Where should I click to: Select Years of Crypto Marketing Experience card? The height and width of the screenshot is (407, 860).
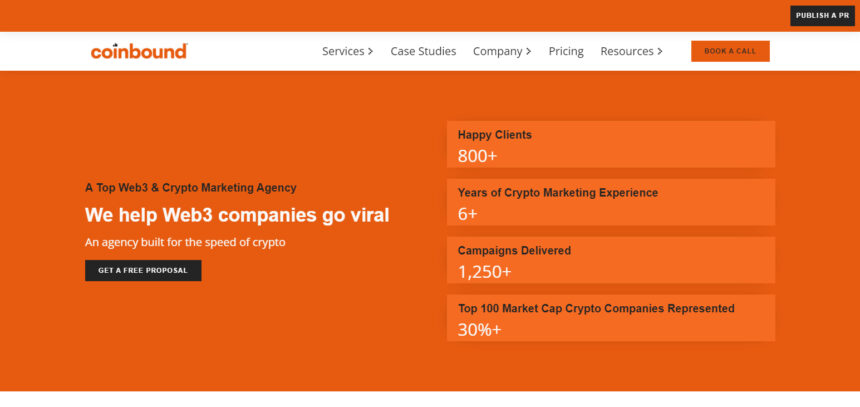tap(611, 202)
